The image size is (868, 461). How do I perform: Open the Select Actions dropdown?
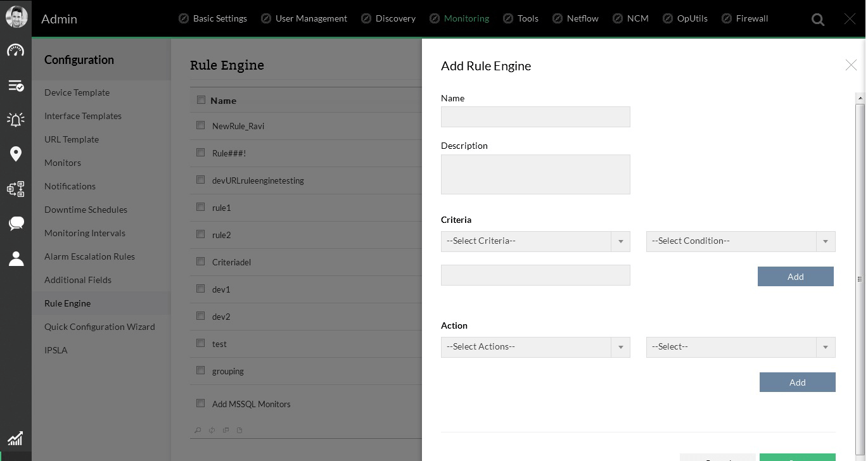(535, 347)
